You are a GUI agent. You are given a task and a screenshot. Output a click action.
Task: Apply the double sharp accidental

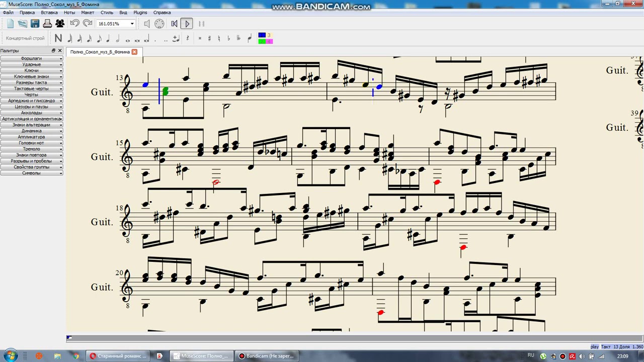coord(200,38)
